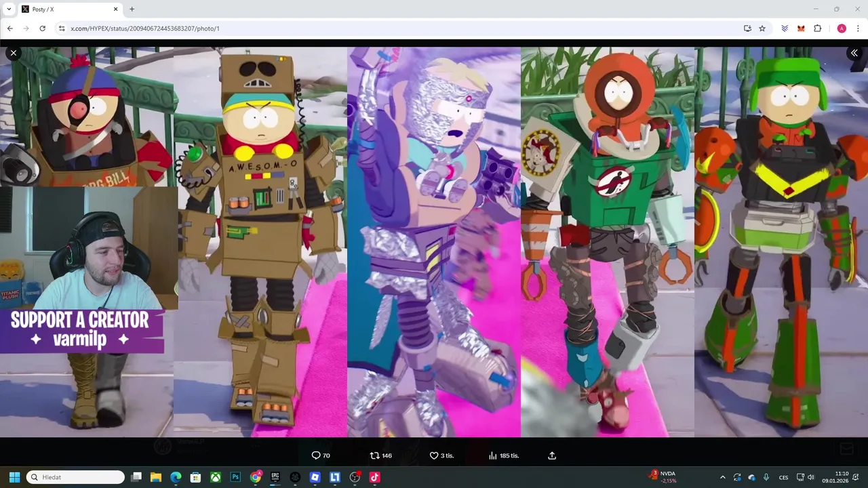Open the Chrome three-dot menu

click(x=858, y=28)
